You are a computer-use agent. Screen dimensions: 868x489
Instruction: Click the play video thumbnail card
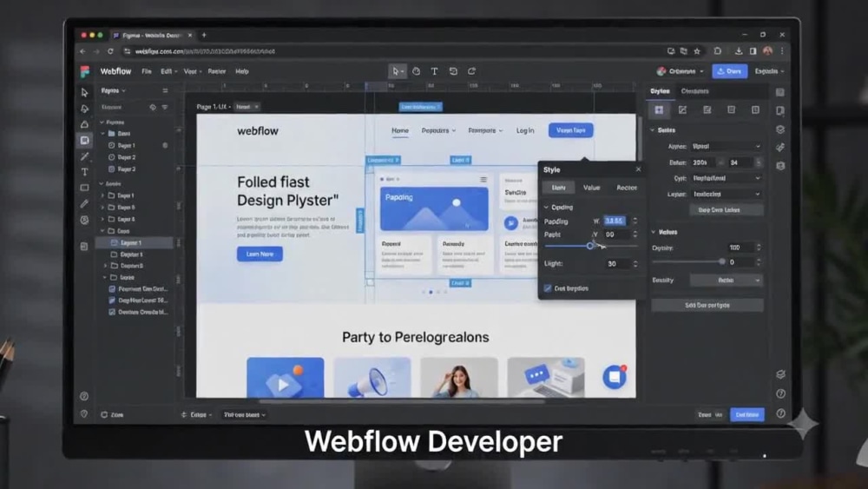285,377
